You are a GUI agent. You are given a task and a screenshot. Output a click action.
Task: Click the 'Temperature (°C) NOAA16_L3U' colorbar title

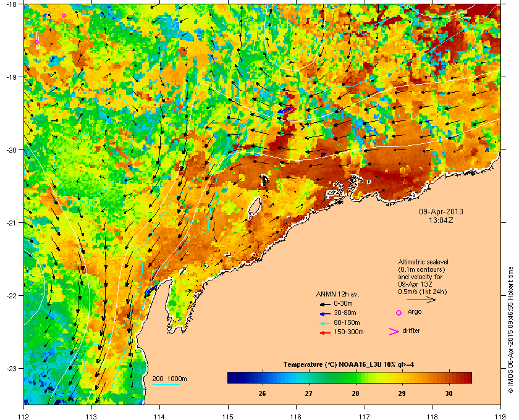[x=332, y=365]
